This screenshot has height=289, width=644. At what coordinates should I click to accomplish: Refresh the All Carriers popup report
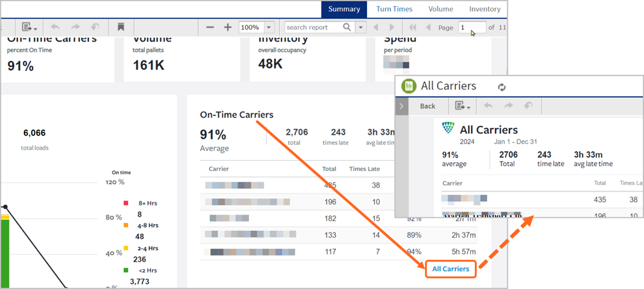(x=501, y=87)
